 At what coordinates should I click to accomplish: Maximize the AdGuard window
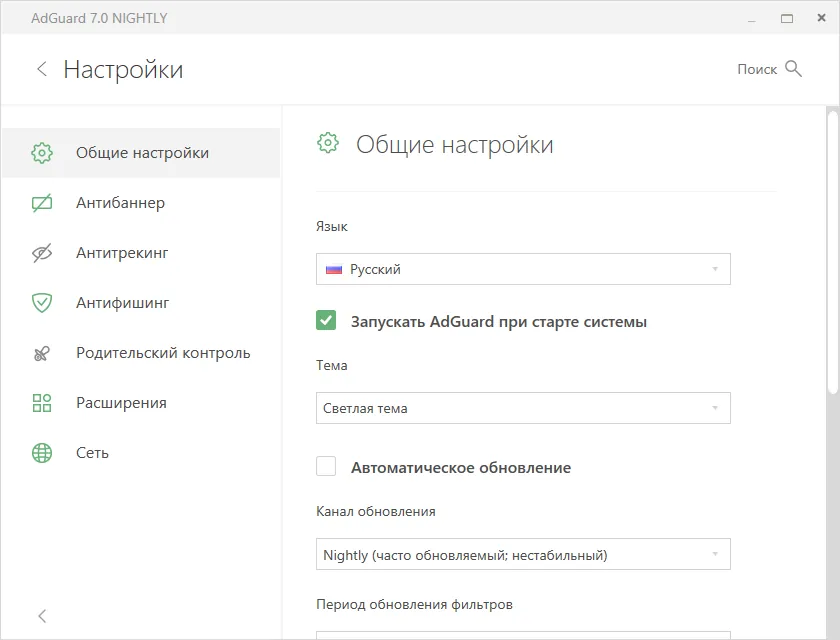(x=786, y=19)
